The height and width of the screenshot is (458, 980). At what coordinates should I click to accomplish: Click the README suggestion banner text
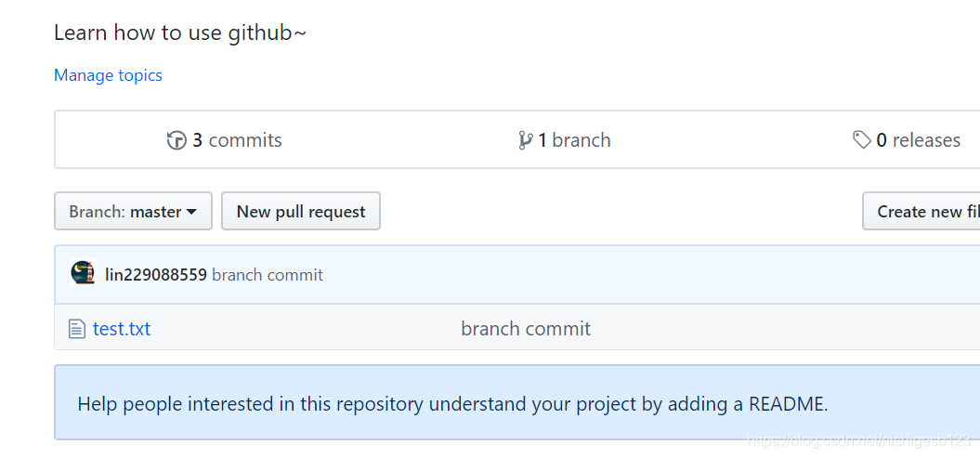[x=452, y=404]
